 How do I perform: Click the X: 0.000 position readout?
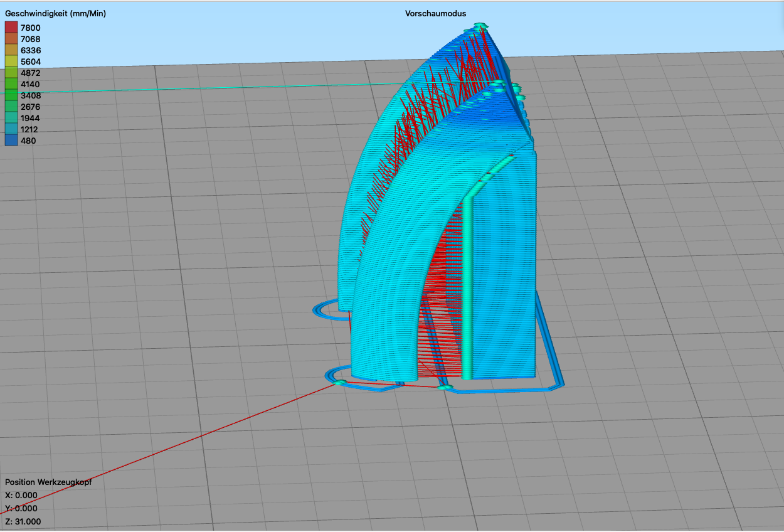21,495
